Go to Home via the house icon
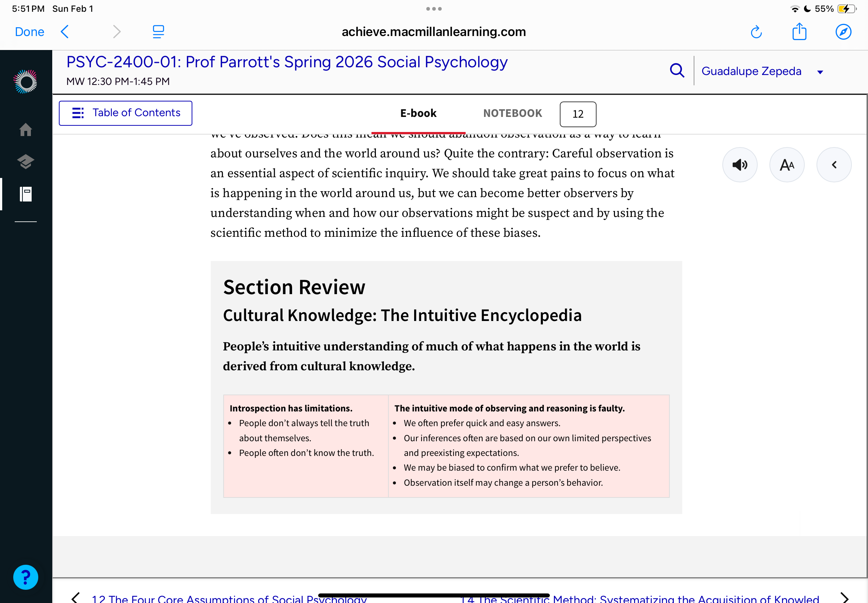The width and height of the screenshot is (868, 603). 26,129
